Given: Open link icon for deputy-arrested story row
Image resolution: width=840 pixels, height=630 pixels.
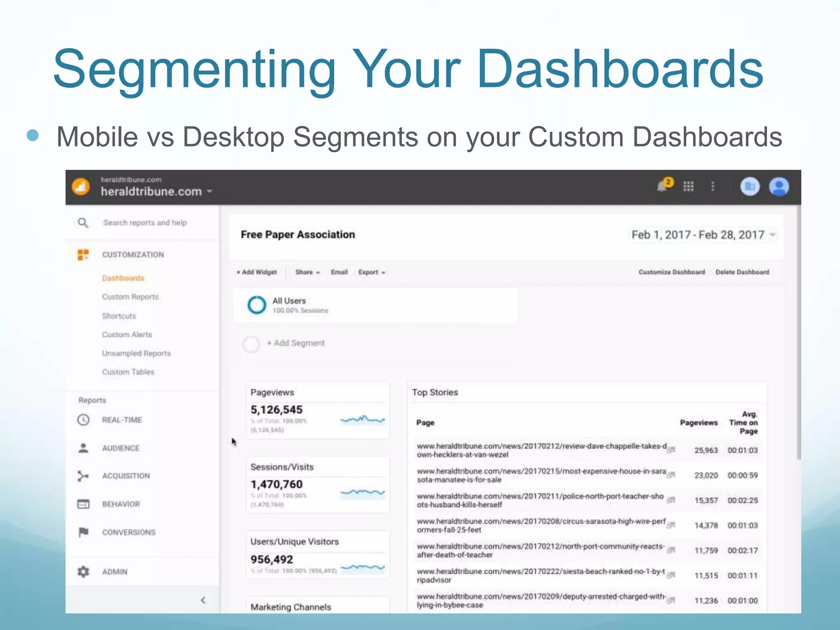Looking at the screenshot, I should tap(671, 600).
